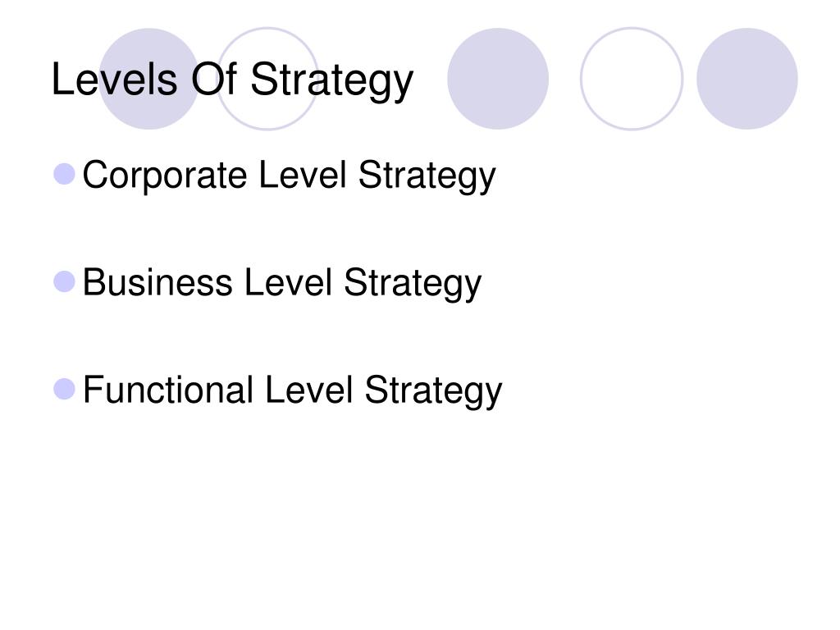The height and width of the screenshot is (630, 840).
Task: Click the word Level in the Business line
Action: [x=288, y=282]
